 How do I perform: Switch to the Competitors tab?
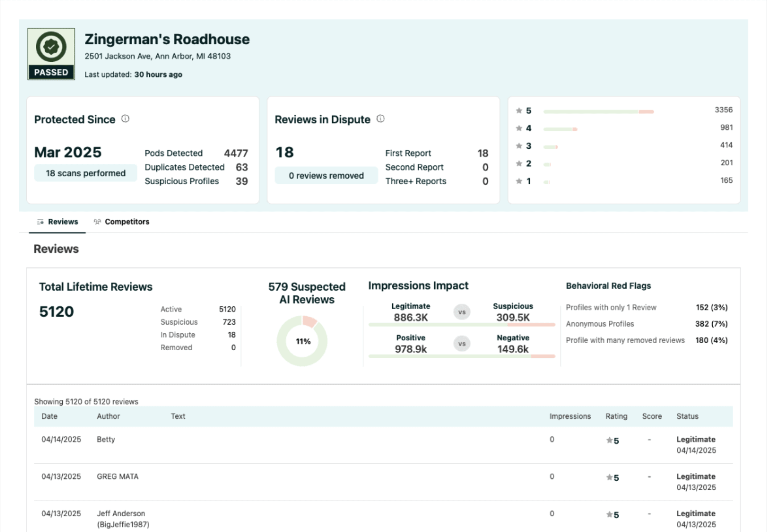pos(127,222)
